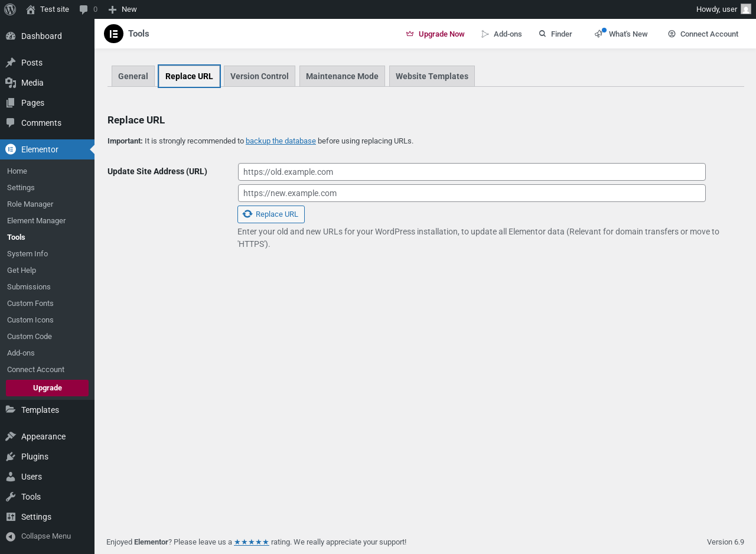Click the crown icon for Upgrade Now
This screenshot has height=554, width=756.
point(410,34)
